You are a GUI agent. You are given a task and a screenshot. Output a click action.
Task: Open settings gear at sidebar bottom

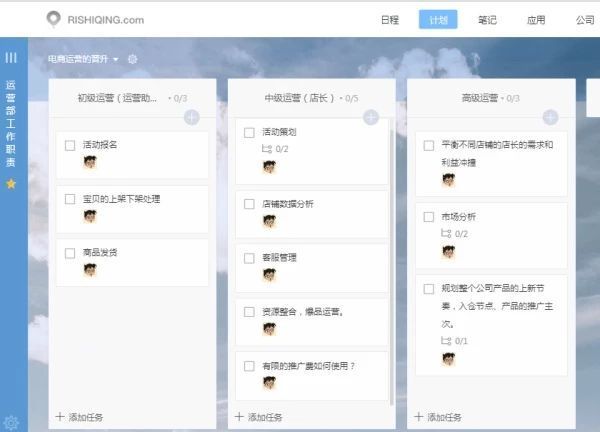[x=11, y=422]
